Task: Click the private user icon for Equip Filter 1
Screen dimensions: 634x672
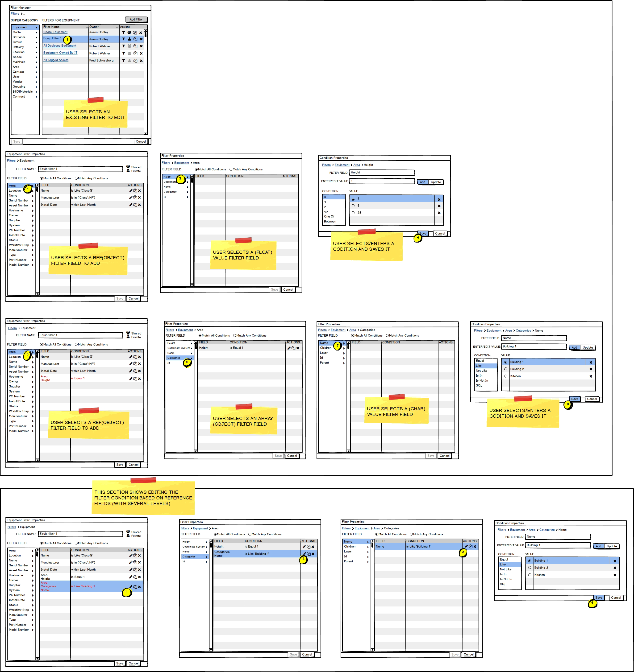Action: (129, 39)
